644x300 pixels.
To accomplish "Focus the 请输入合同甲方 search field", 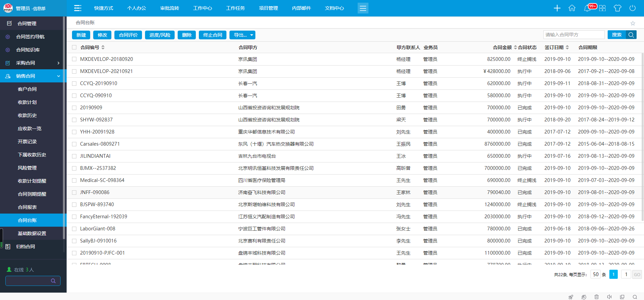I will point(574,35).
